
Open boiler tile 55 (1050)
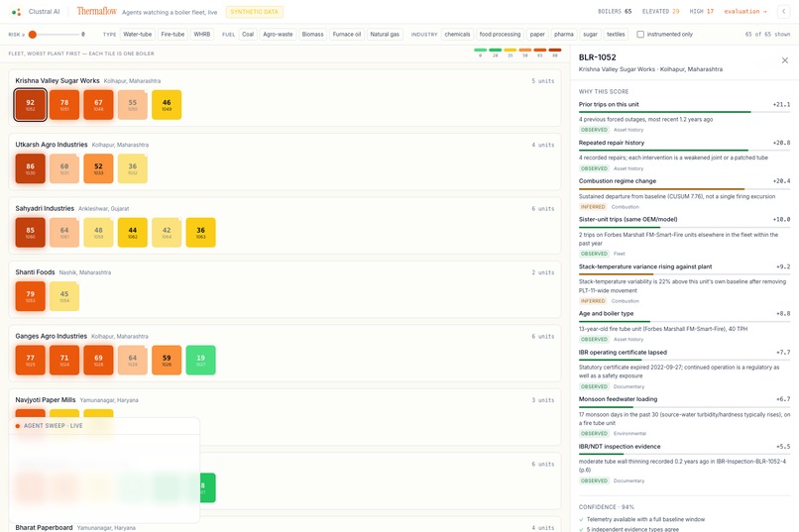point(133,105)
